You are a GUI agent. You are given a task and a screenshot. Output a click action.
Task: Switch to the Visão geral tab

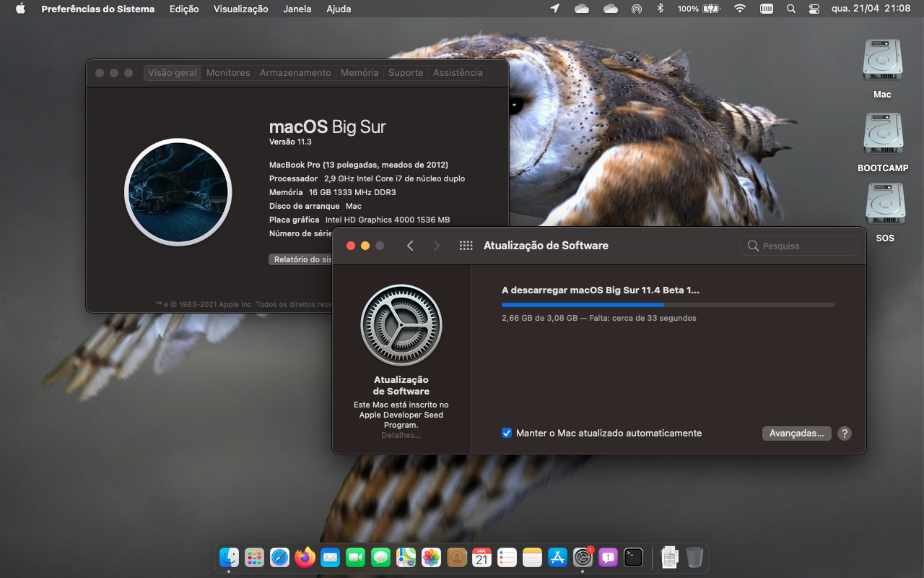173,72
